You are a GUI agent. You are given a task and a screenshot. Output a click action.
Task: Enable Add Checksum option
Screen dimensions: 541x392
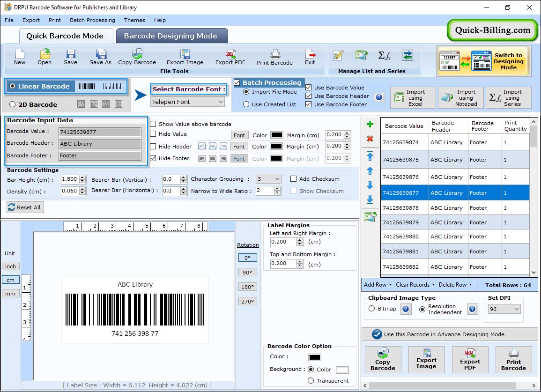293,179
